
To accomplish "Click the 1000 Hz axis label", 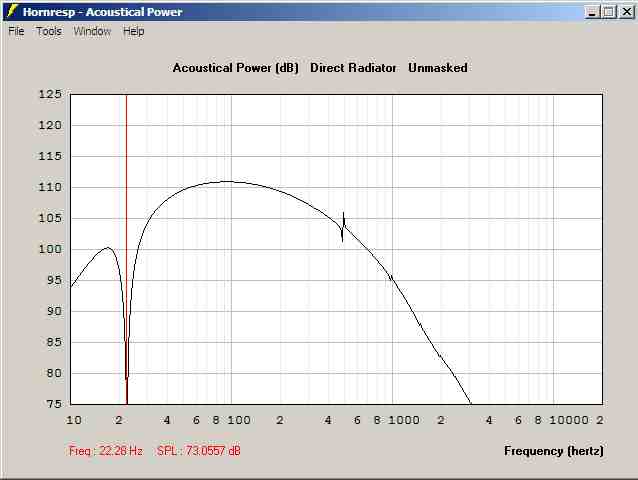I will [403, 420].
